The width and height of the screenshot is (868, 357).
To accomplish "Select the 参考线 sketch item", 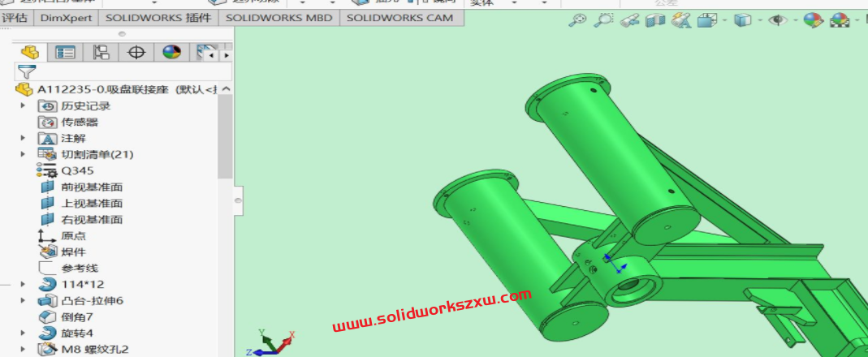I will (x=80, y=269).
